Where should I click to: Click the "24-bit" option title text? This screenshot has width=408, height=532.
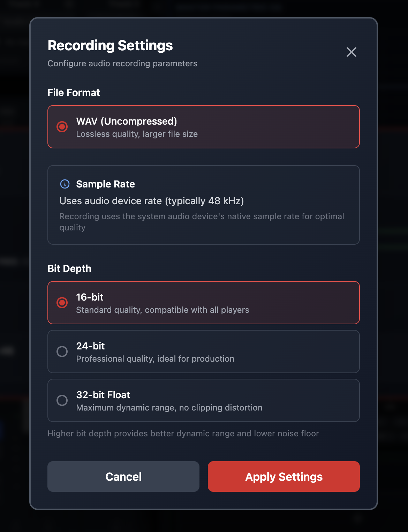point(90,346)
